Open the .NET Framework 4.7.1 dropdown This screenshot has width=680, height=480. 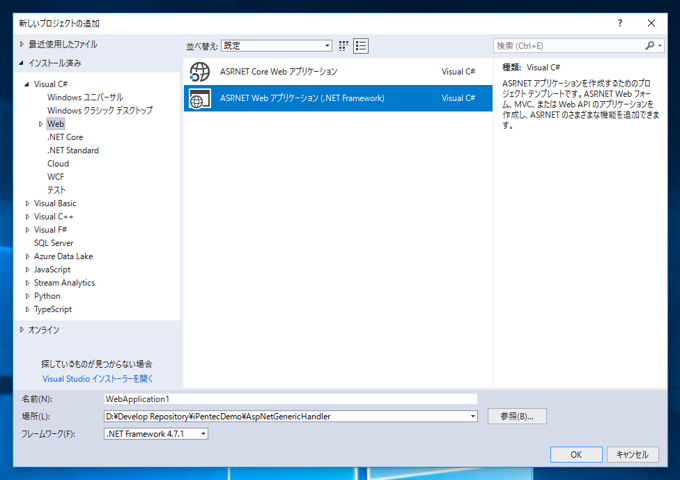(x=156, y=434)
